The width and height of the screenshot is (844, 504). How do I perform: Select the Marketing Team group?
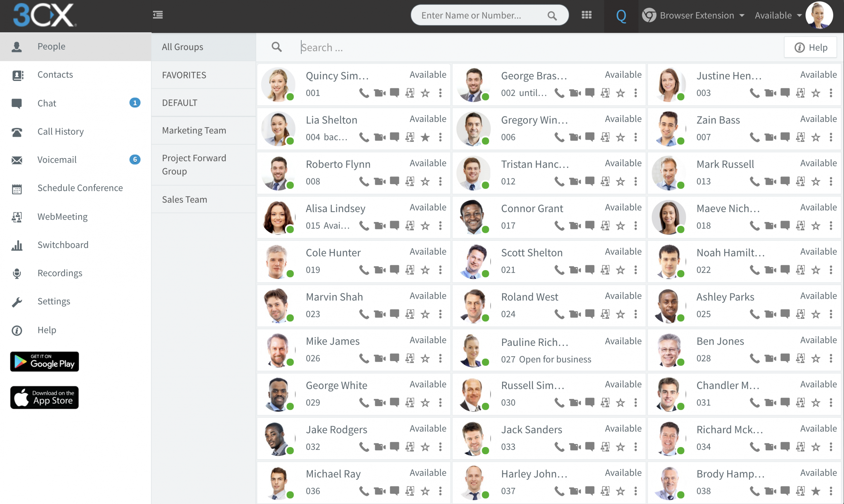tap(193, 129)
